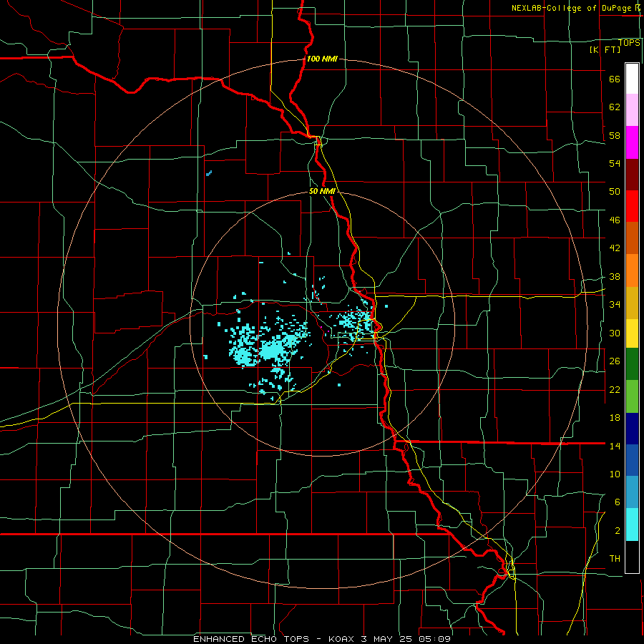Image resolution: width=644 pixels, height=644 pixels.
Task: Select the 66 legend value
Action: 615,79
